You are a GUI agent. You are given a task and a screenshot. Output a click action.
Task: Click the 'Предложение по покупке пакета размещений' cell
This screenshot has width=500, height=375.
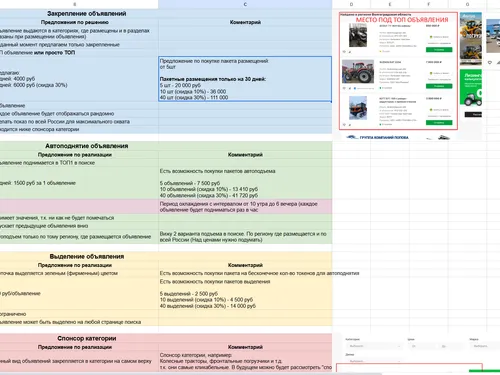pyautogui.click(x=245, y=79)
